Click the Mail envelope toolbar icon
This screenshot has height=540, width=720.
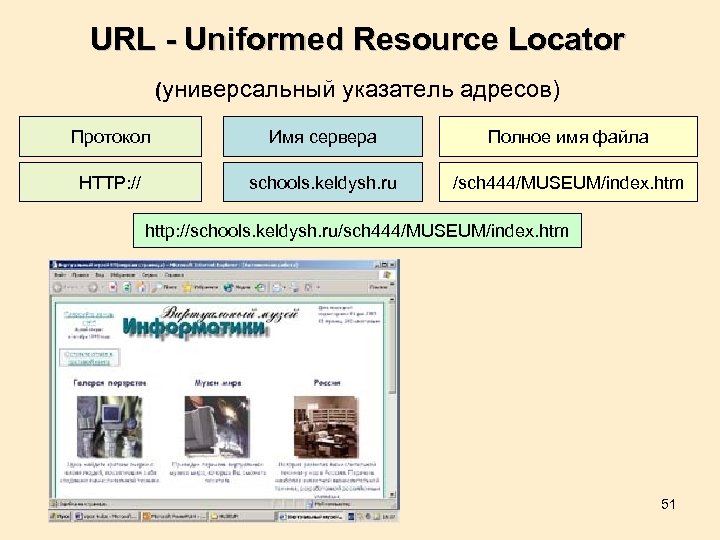tap(276, 287)
